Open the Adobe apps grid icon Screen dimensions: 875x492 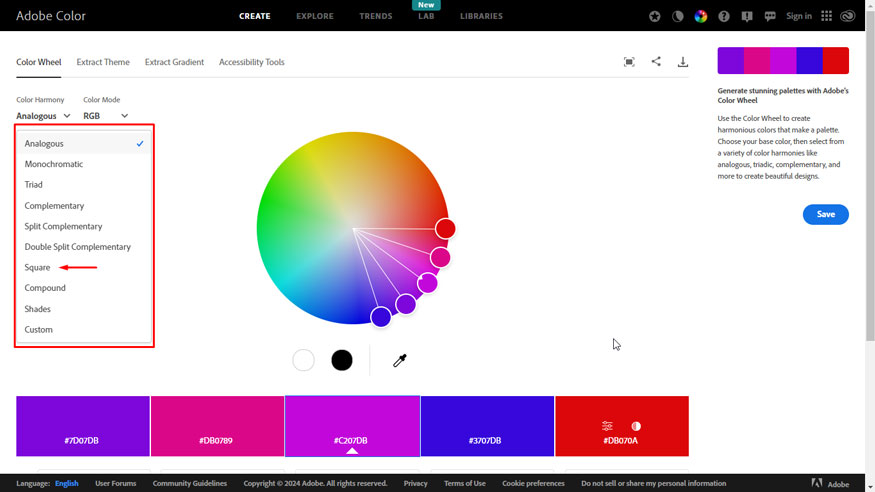coord(826,16)
